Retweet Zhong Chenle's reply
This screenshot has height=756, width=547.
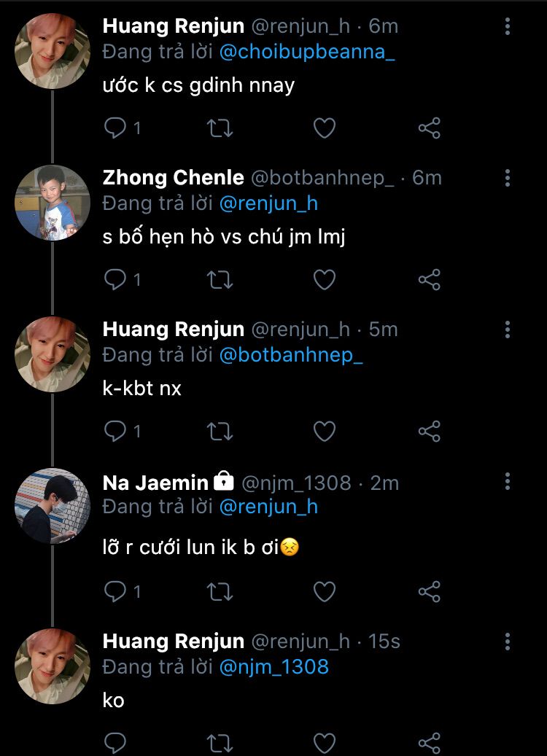220,279
